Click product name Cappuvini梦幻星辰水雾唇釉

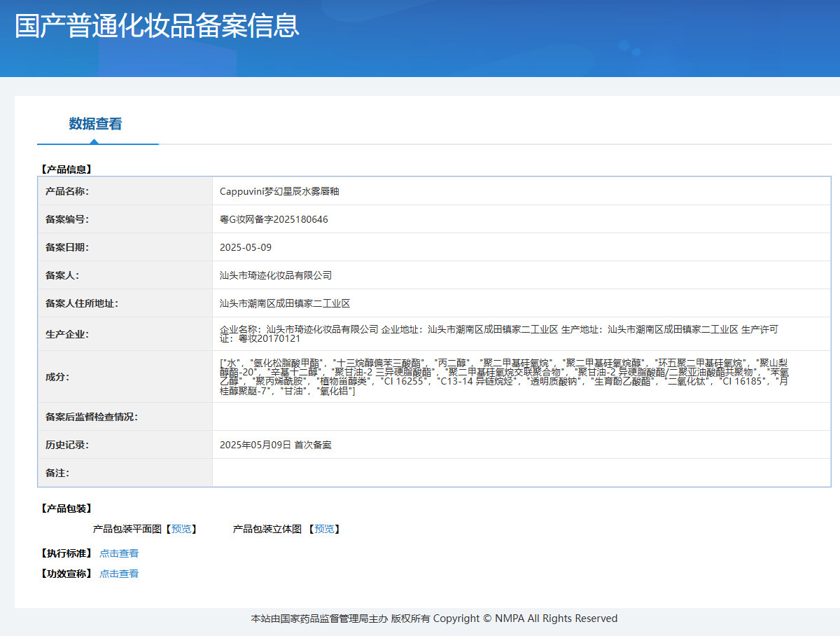coord(279,191)
